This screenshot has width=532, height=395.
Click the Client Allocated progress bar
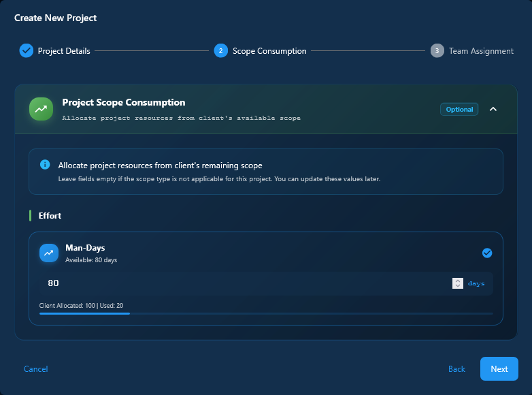coord(266,313)
